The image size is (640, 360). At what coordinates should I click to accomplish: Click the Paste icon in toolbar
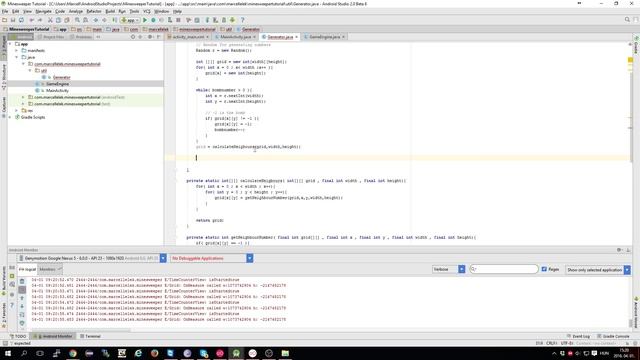pos(67,20)
